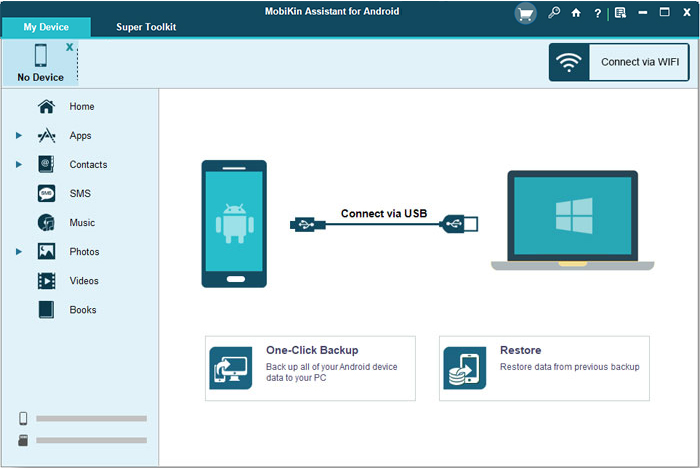Click the WiFi signal icon

569,62
